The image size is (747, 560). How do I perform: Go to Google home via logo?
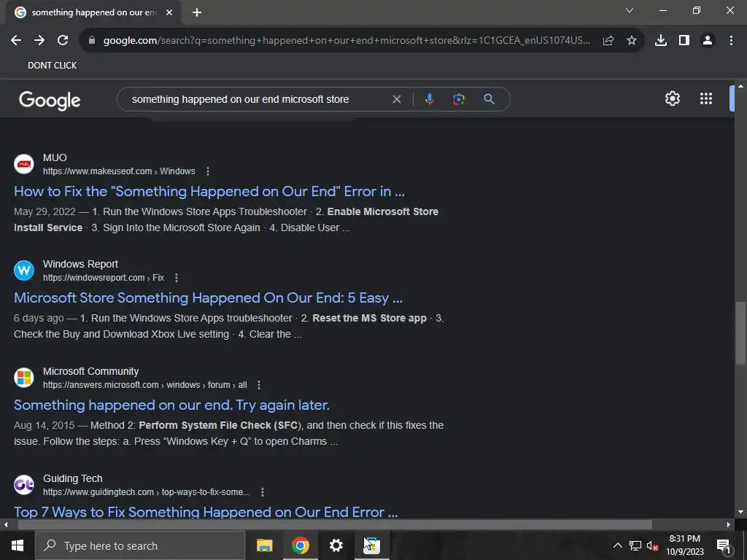tap(50, 101)
